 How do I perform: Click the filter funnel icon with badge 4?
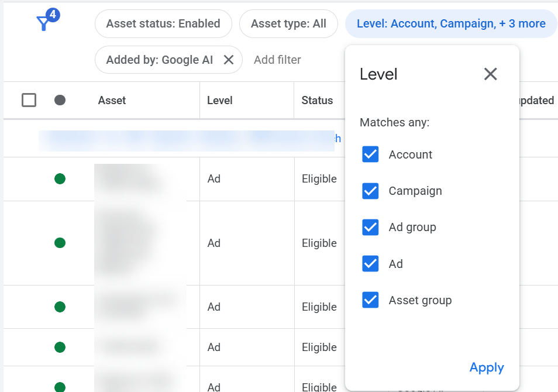click(44, 20)
